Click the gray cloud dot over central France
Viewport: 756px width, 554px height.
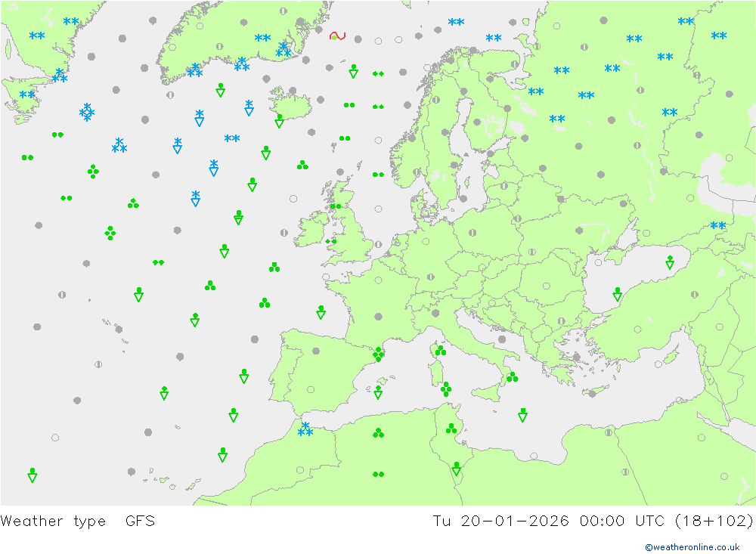(379, 317)
